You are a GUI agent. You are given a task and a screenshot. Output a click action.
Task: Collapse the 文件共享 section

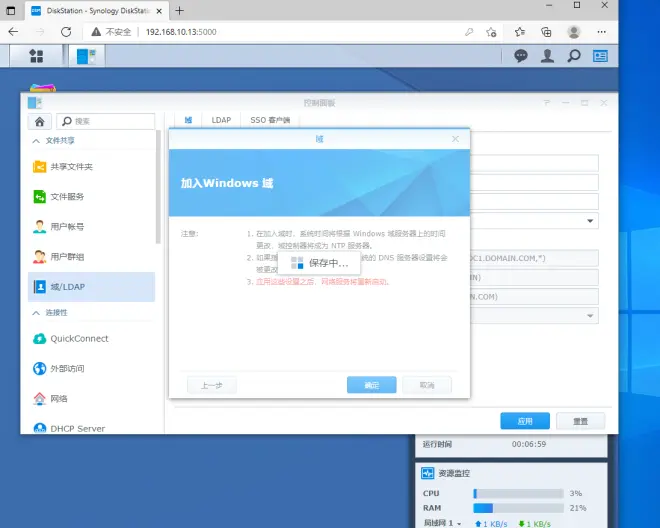[38, 141]
